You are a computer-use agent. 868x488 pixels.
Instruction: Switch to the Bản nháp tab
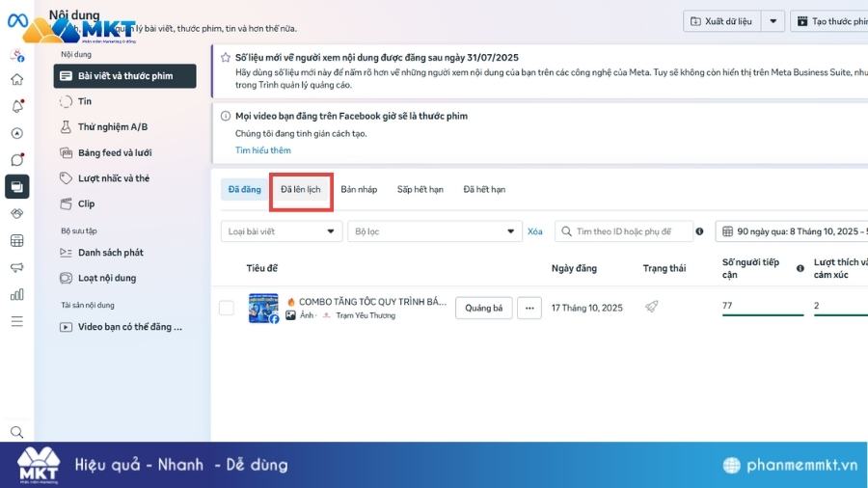coord(359,189)
